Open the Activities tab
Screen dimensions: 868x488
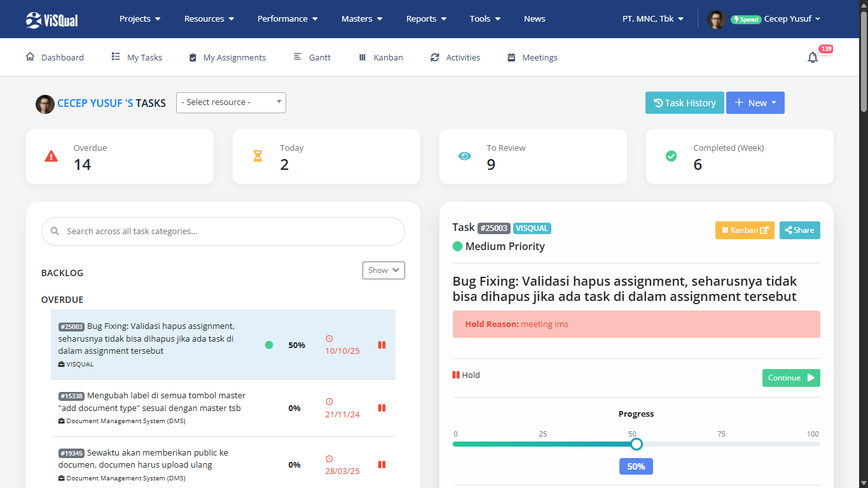[455, 57]
